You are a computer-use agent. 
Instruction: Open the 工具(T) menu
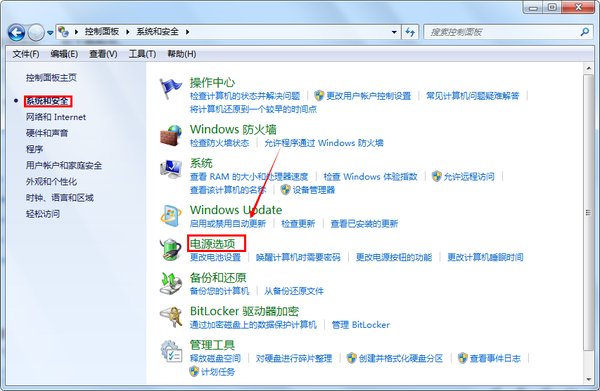142,54
